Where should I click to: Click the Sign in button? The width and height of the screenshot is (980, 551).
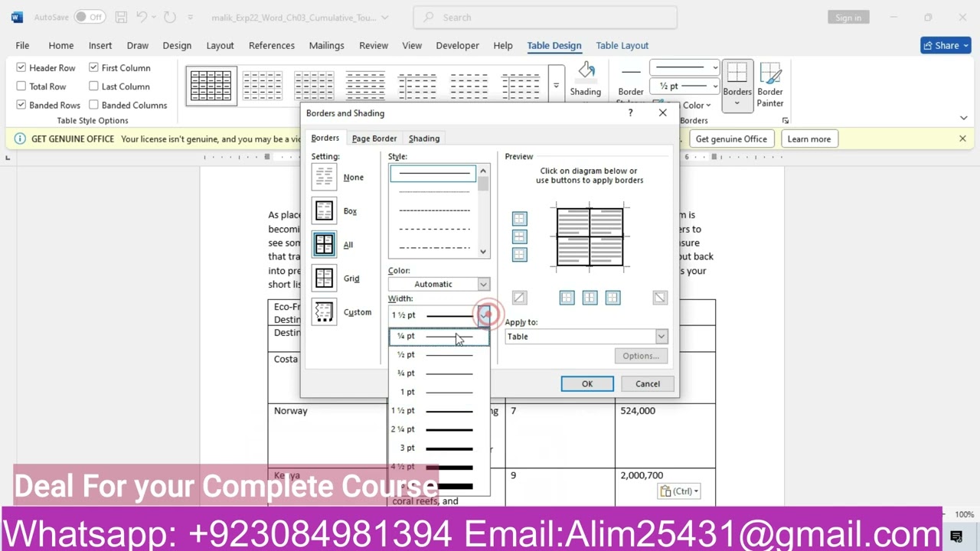point(848,17)
